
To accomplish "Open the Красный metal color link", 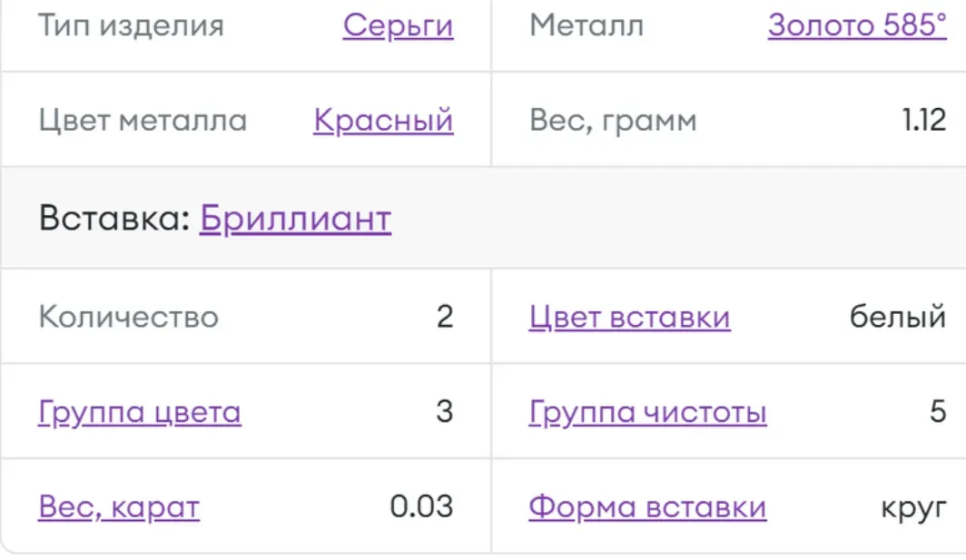I will [382, 119].
